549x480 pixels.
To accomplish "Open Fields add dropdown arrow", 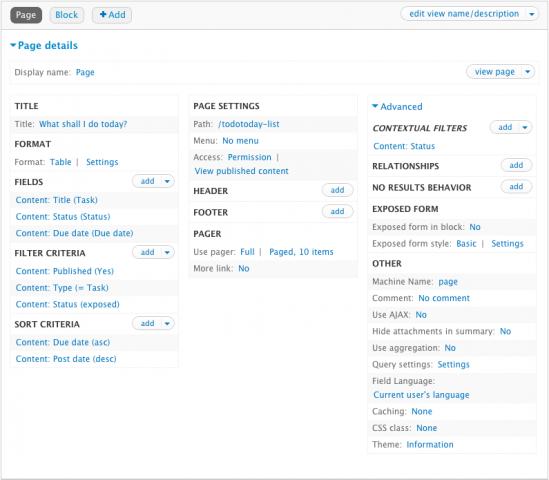I will (x=167, y=181).
